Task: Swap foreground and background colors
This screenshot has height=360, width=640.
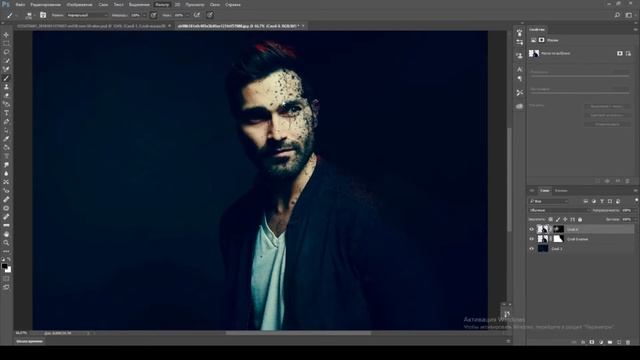Action: click(9, 259)
